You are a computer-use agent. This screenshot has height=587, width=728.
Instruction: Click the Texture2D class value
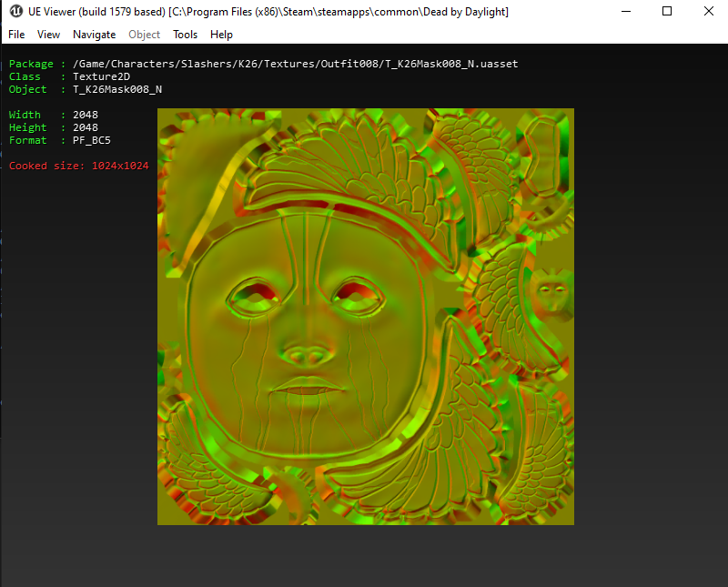tap(101, 76)
